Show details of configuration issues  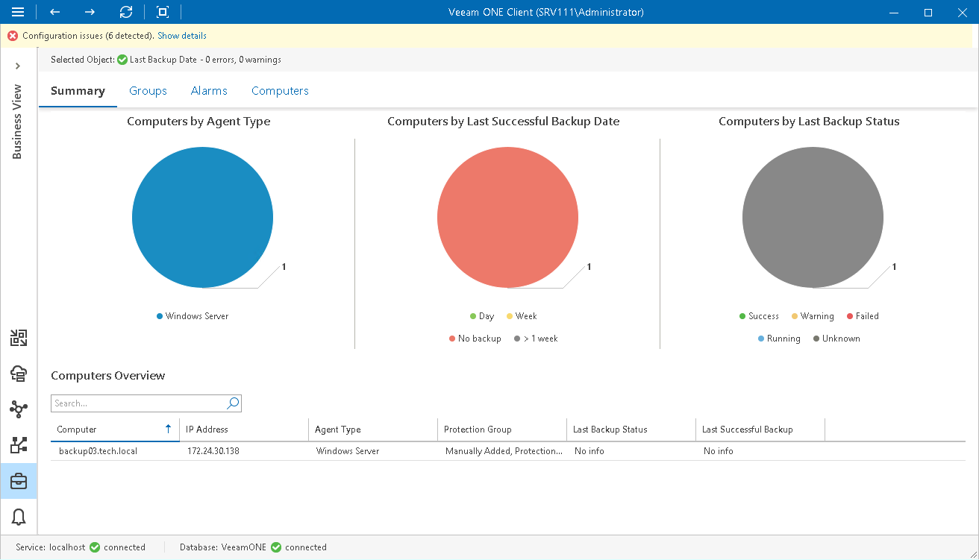(182, 36)
